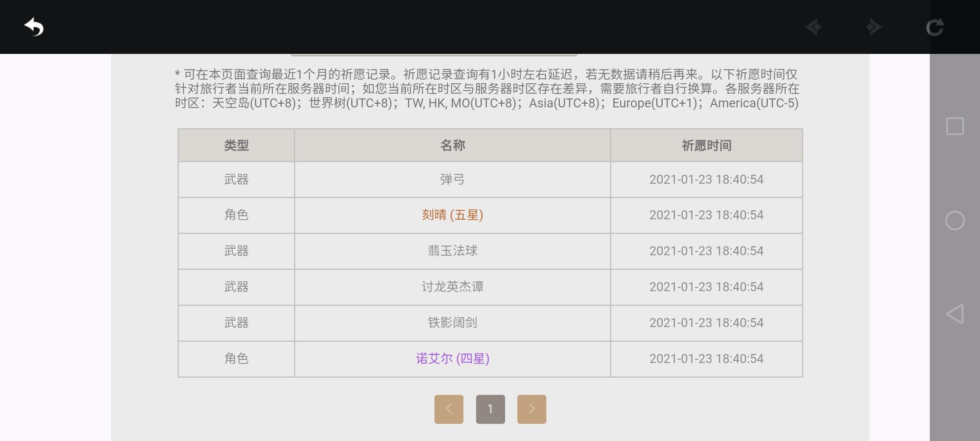Click the 翡玉法球 weapon row name

tap(452, 251)
